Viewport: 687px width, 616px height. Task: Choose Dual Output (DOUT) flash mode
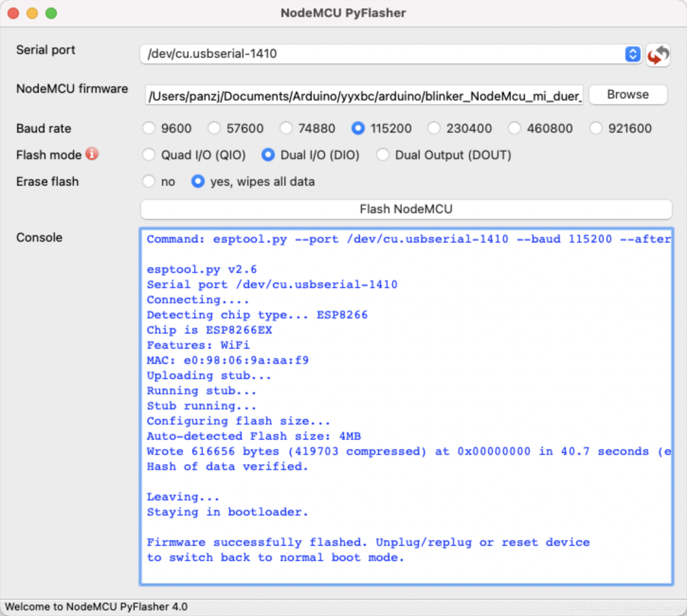coord(383,154)
